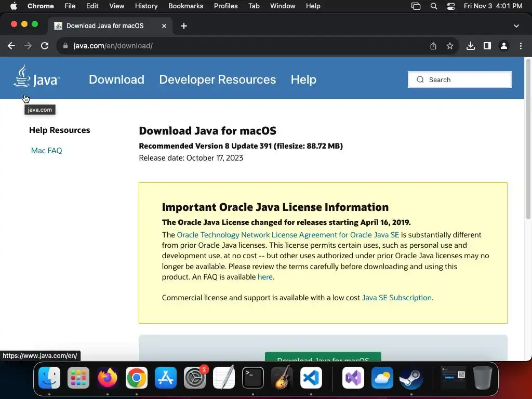This screenshot has width=532, height=399.
Task: Open System Settings from the Dock
Action: click(195, 378)
